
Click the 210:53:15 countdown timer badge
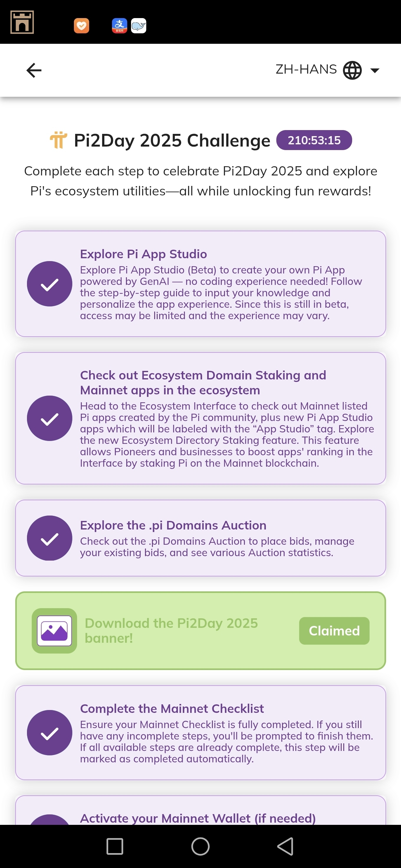314,140
